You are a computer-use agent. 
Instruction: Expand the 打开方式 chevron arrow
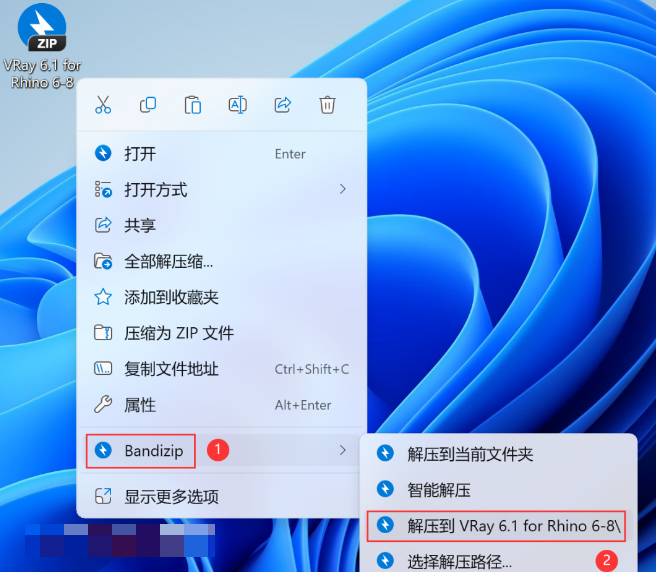343,189
